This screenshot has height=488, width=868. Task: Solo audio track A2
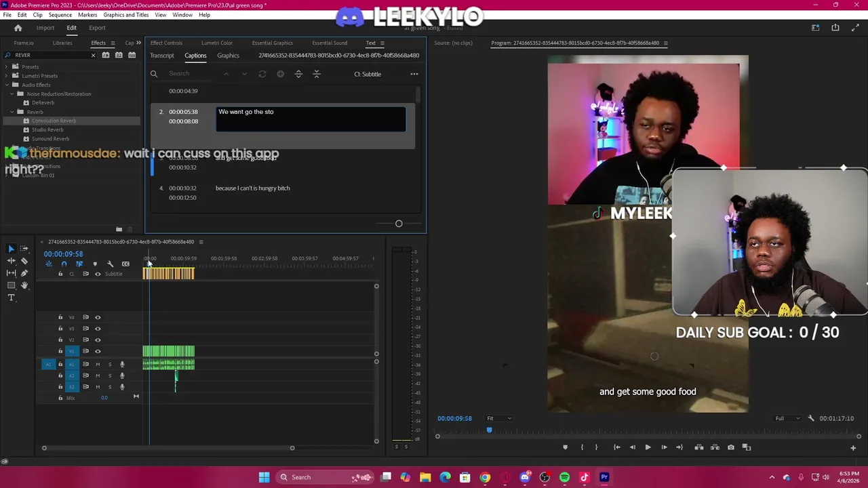(x=110, y=375)
